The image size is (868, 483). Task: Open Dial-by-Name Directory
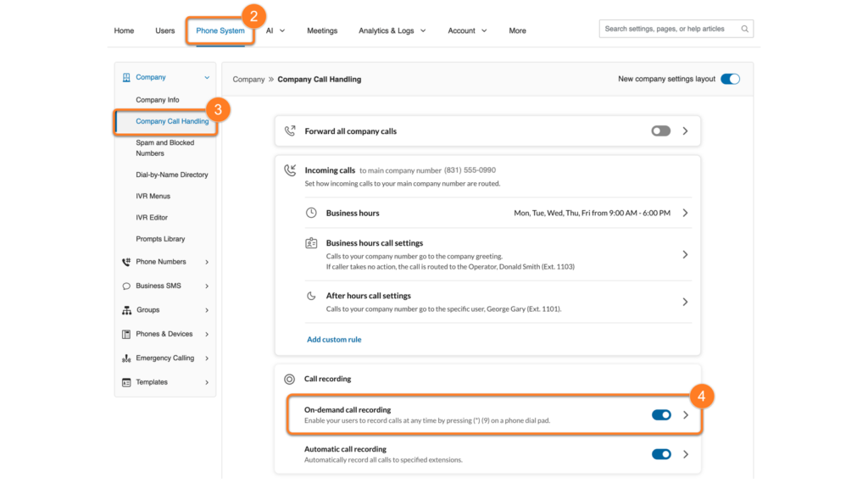tap(172, 175)
